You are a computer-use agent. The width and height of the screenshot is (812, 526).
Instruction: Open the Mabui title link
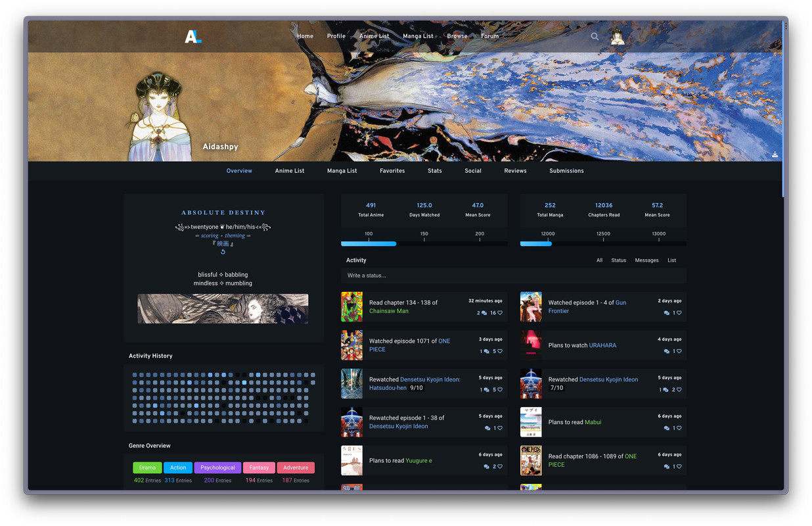pyautogui.click(x=593, y=422)
